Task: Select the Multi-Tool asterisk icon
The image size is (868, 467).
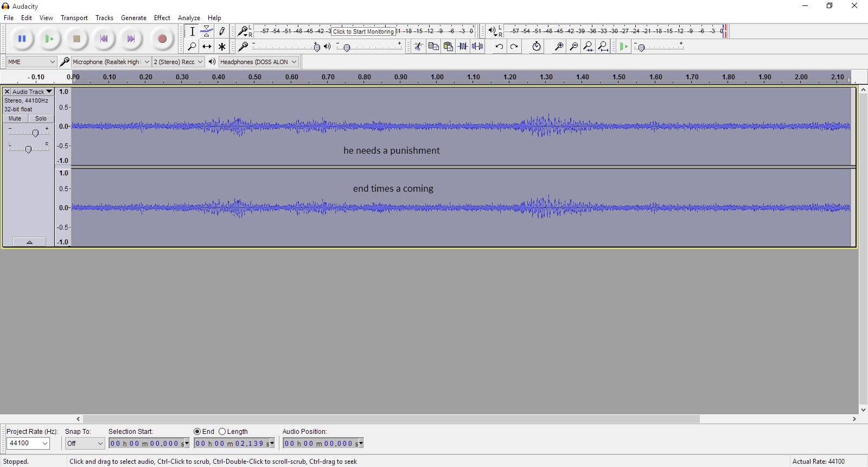Action: 222,47
